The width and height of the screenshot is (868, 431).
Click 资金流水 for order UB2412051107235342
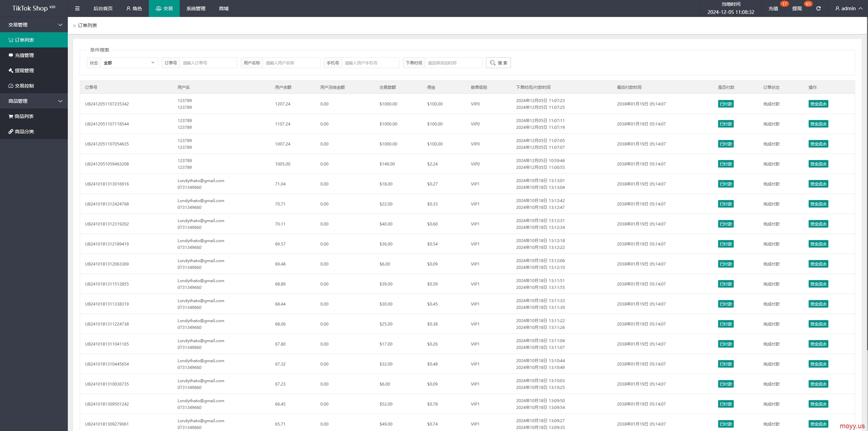tap(818, 104)
